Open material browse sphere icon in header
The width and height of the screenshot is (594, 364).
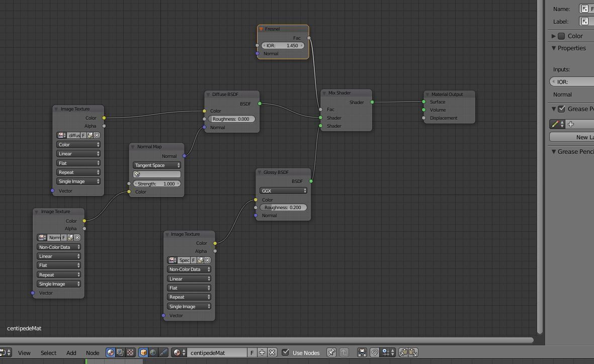point(179,352)
